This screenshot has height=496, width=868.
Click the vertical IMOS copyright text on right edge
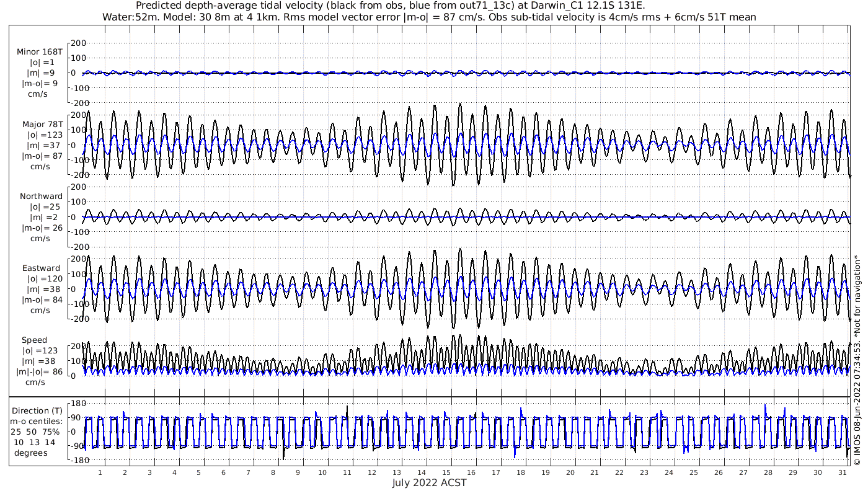[x=857, y=360]
